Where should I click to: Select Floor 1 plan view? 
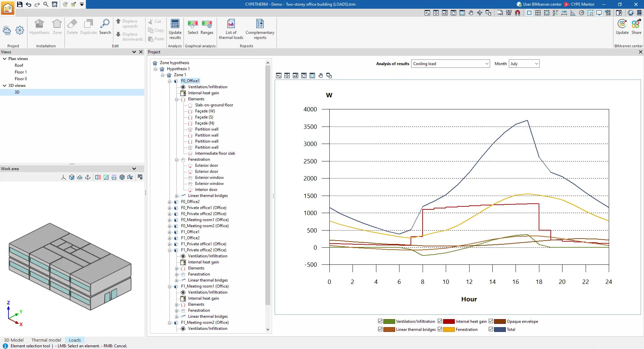(x=20, y=72)
